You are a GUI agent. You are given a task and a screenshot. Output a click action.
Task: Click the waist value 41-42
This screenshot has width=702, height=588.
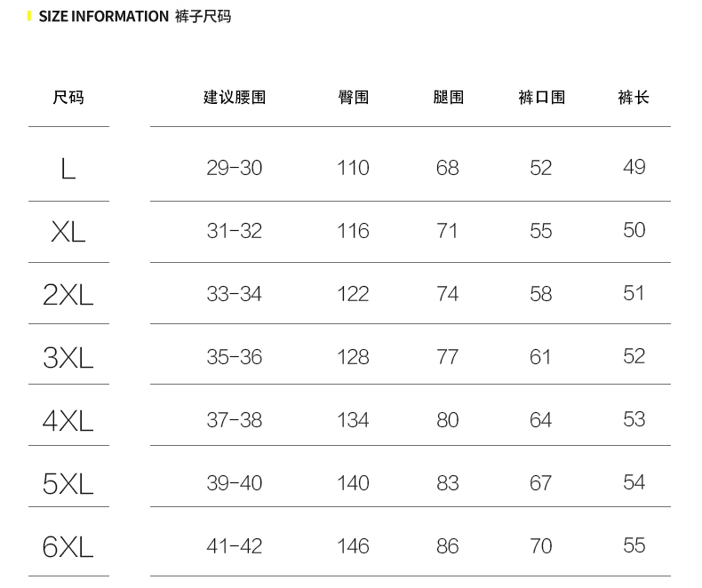(235, 545)
